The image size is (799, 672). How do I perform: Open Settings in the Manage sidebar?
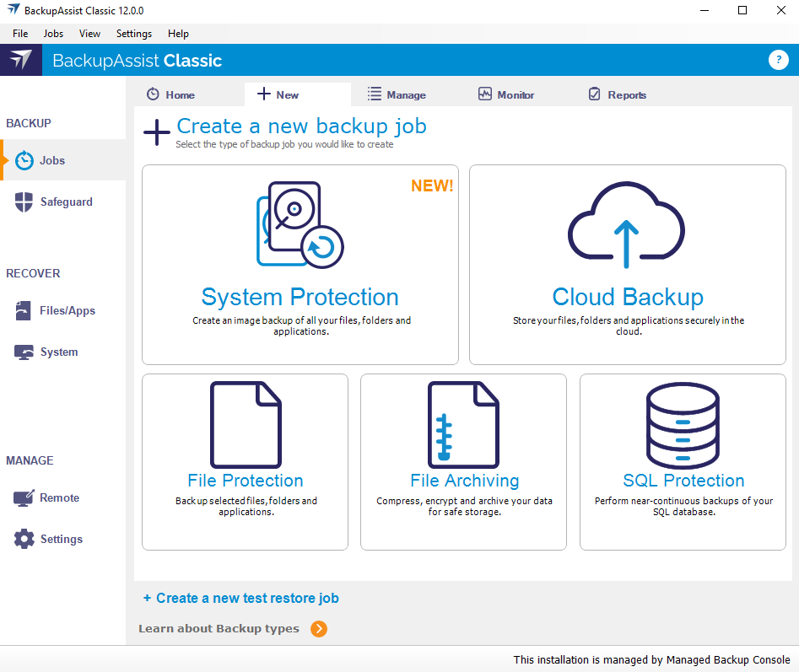pos(63,539)
